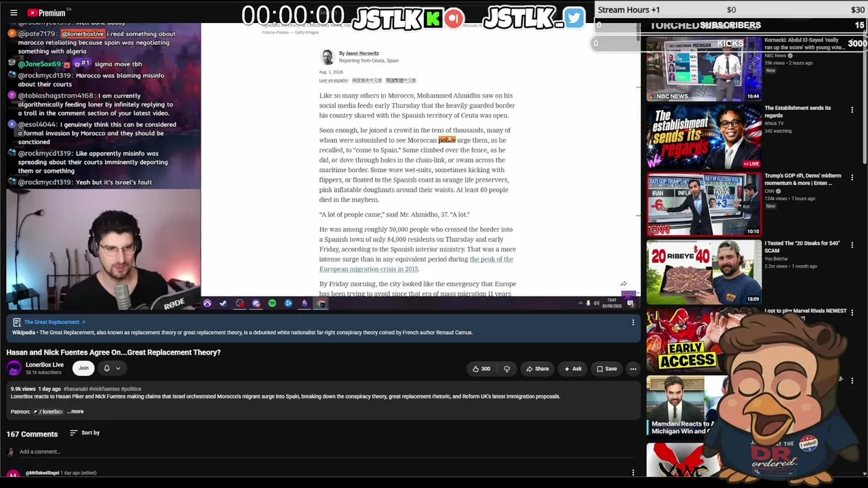Open options for The Establishment sends its regards
The width and height of the screenshot is (868, 488).
click(852, 109)
